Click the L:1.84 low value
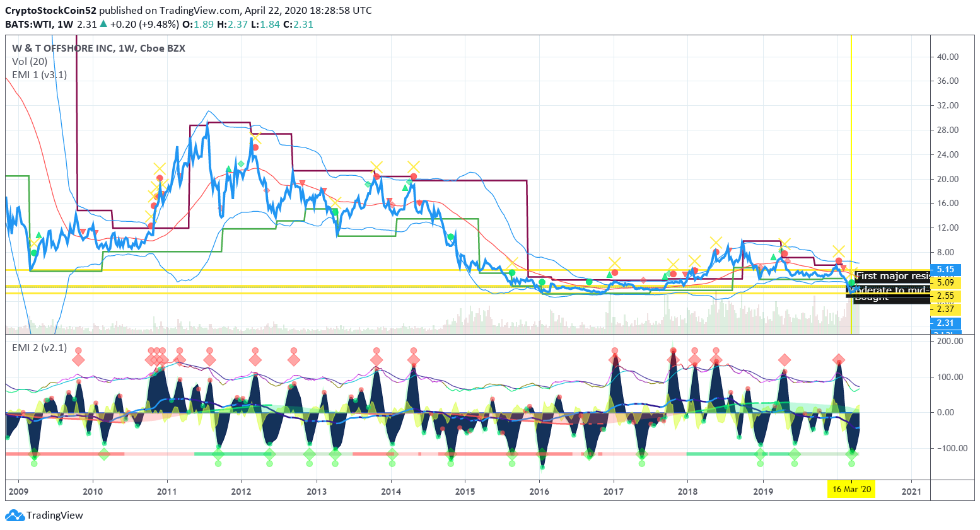The image size is (980, 530). pos(265,25)
